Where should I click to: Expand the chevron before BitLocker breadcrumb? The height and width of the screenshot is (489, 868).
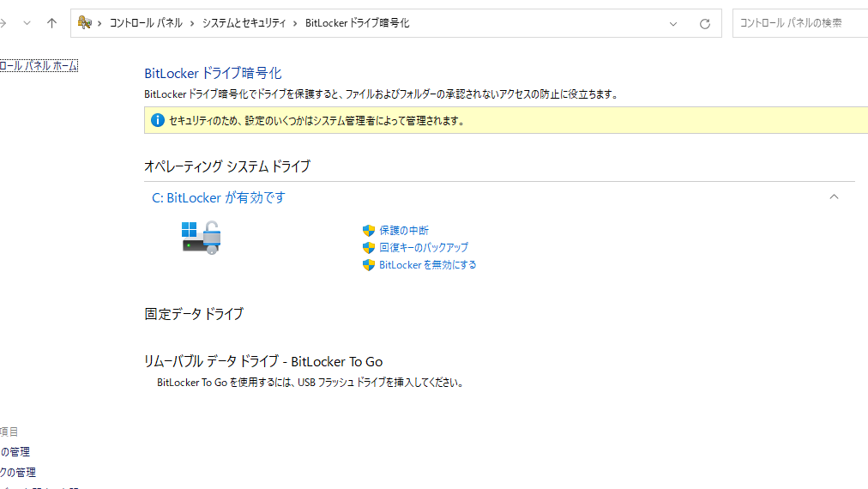pyautogui.click(x=295, y=23)
